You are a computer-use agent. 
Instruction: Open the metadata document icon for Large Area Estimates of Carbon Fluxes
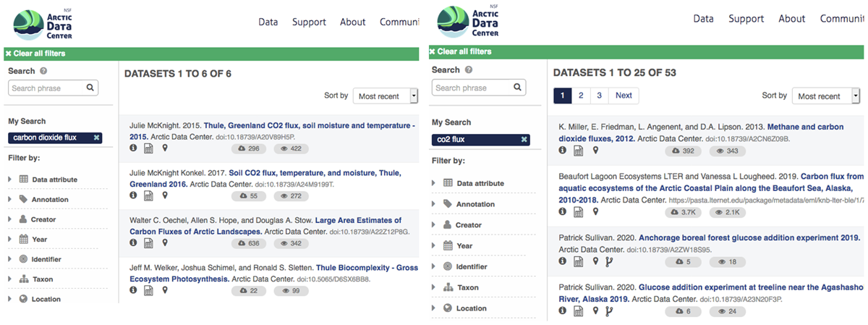(148, 244)
